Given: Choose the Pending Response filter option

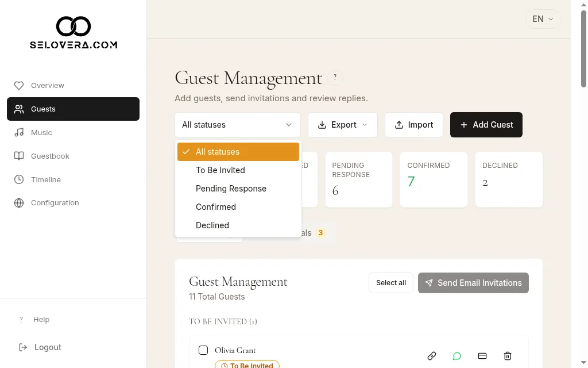Looking at the screenshot, I should [238, 189].
